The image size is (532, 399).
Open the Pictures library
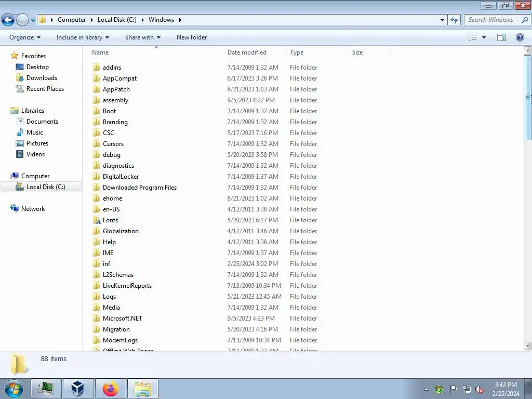coord(37,143)
